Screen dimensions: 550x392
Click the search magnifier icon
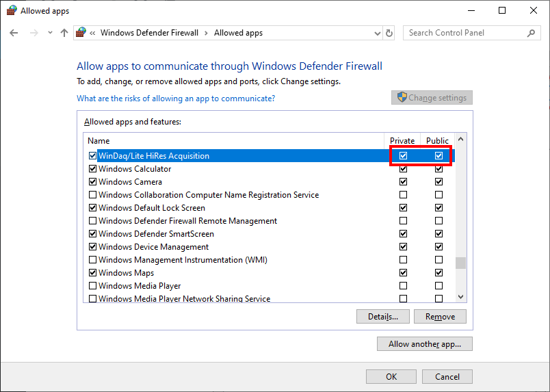click(x=531, y=33)
